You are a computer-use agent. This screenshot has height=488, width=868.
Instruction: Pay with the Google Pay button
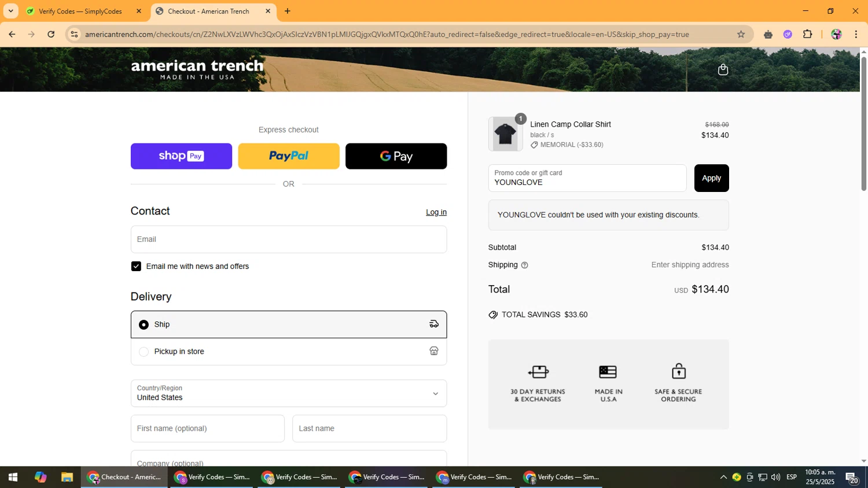point(396,156)
